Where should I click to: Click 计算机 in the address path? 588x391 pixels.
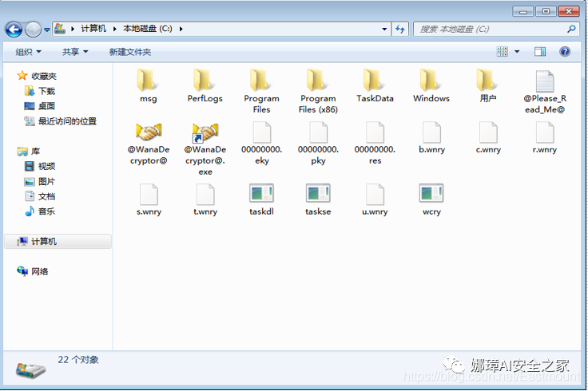[x=93, y=29]
